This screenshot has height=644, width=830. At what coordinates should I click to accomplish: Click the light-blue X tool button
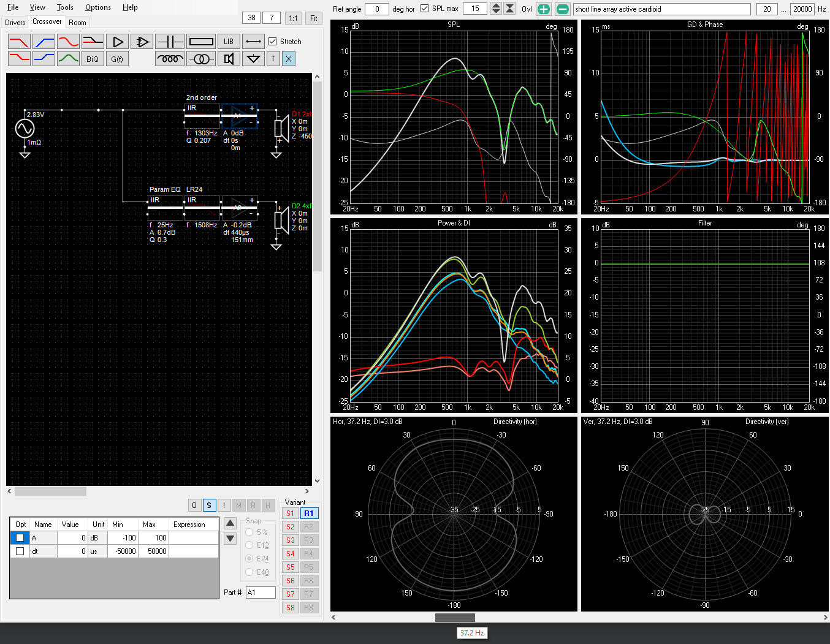click(x=289, y=59)
